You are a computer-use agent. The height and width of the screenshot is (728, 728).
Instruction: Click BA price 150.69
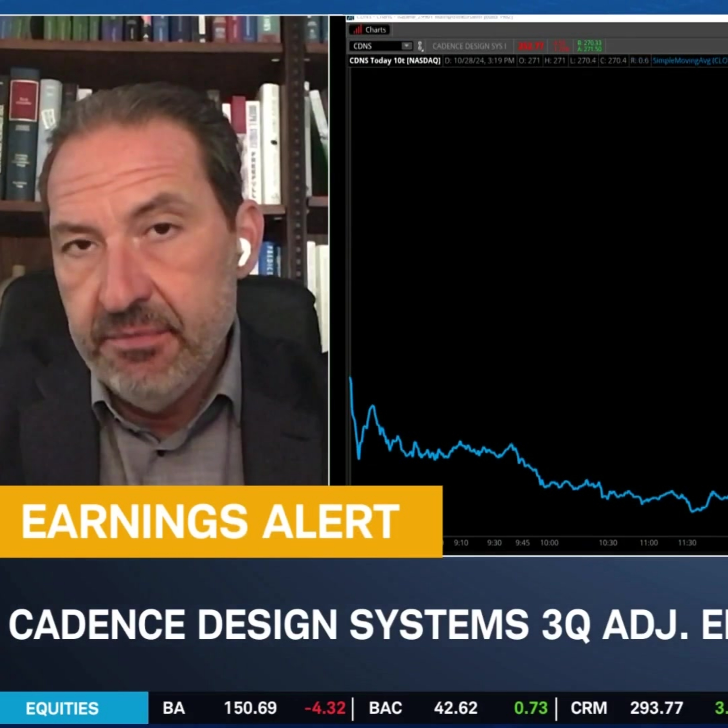pos(250,708)
